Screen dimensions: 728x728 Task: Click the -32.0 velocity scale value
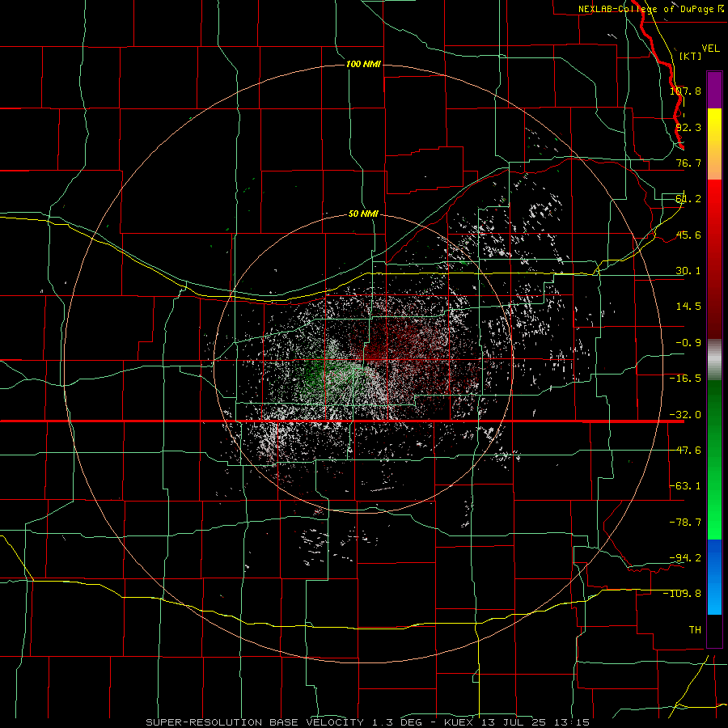(x=685, y=415)
